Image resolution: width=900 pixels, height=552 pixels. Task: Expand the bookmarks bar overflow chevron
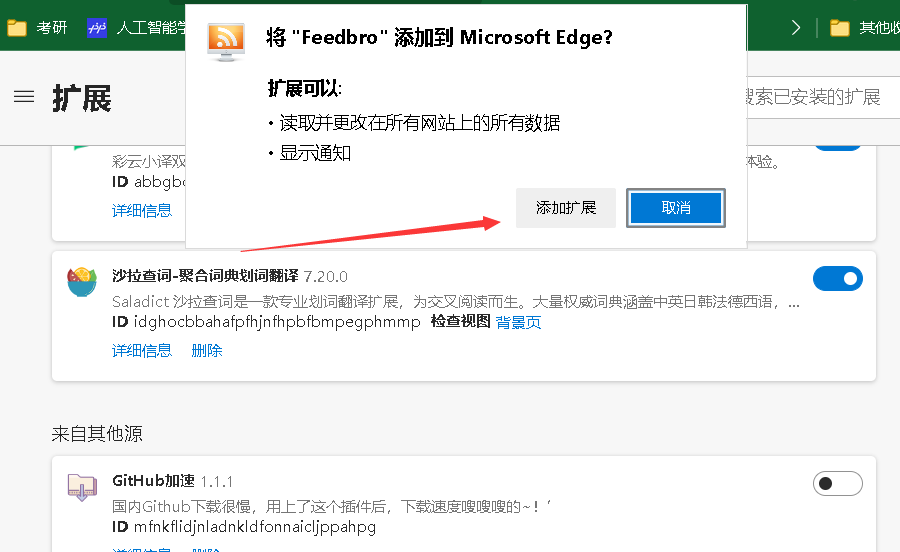pos(796,28)
